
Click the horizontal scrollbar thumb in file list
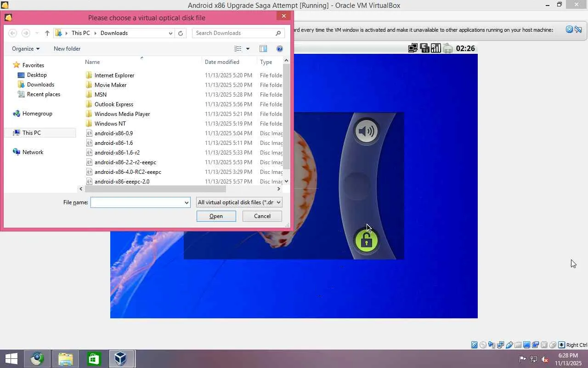coord(155,189)
